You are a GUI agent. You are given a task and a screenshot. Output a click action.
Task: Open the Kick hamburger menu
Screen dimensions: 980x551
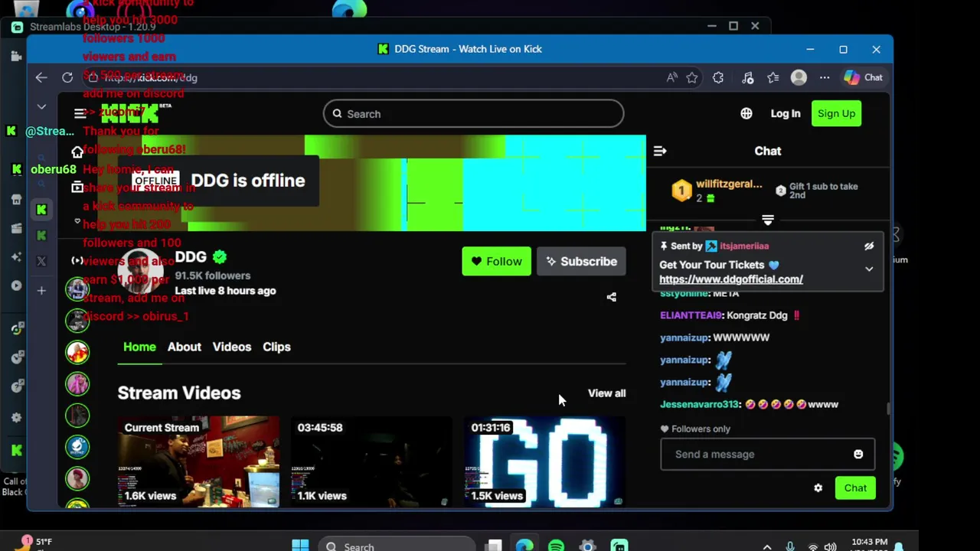(x=80, y=113)
